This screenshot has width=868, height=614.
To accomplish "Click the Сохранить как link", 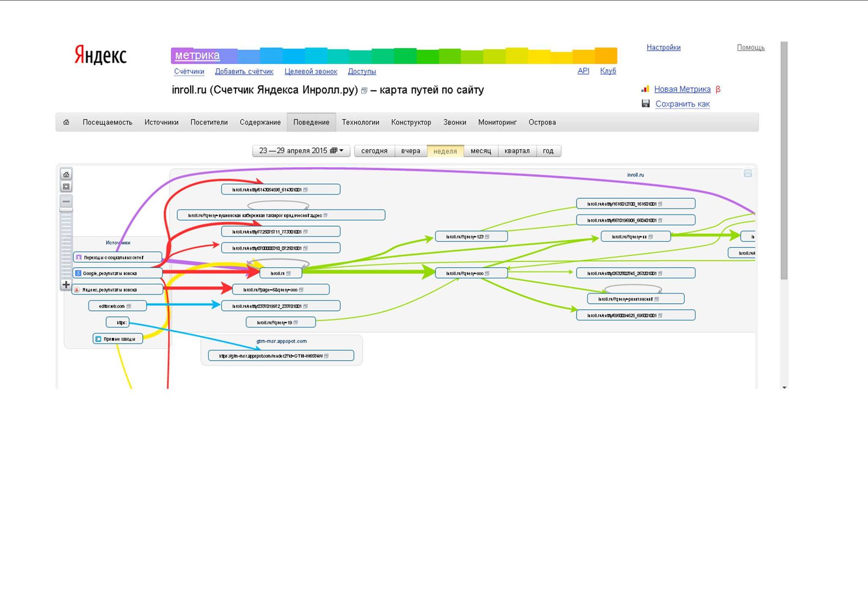I will pyautogui.click(x=683, y=104).
